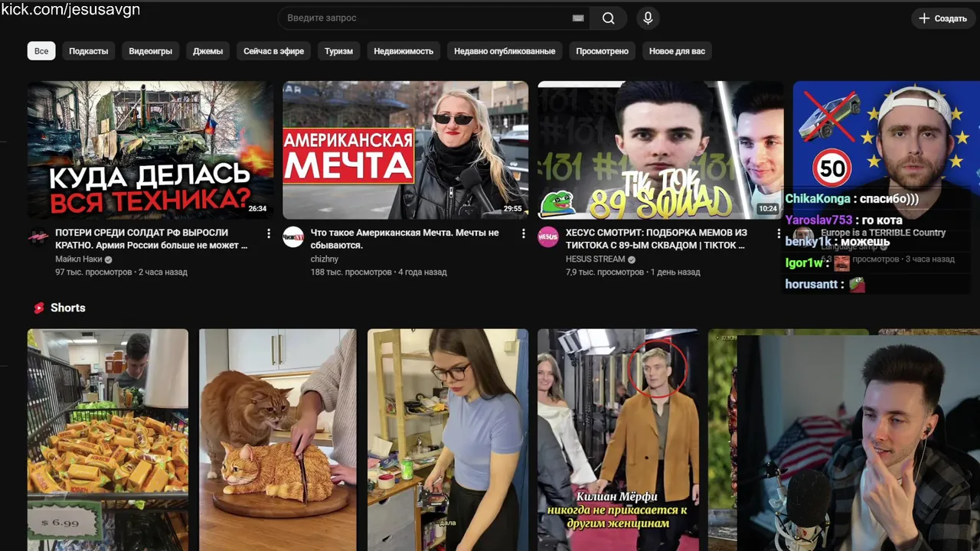Open options menu for ХЕСУС СМОТРИТ video
Screen dimensions: 980x551
pos(779,233)
